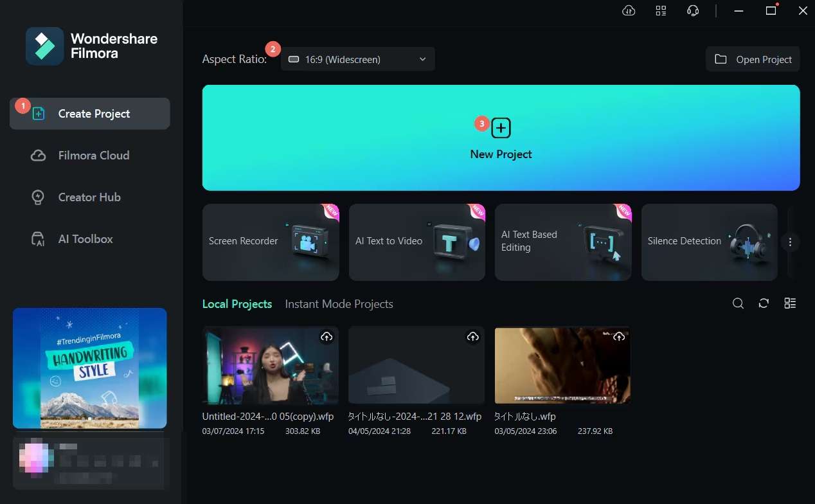Click the headset support icon
The height and width of the screenshot is (504, 815).
(693, 10)
